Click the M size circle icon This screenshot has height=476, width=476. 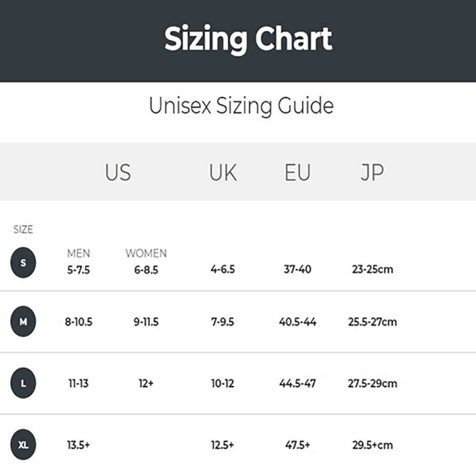[x=23, y=322]
